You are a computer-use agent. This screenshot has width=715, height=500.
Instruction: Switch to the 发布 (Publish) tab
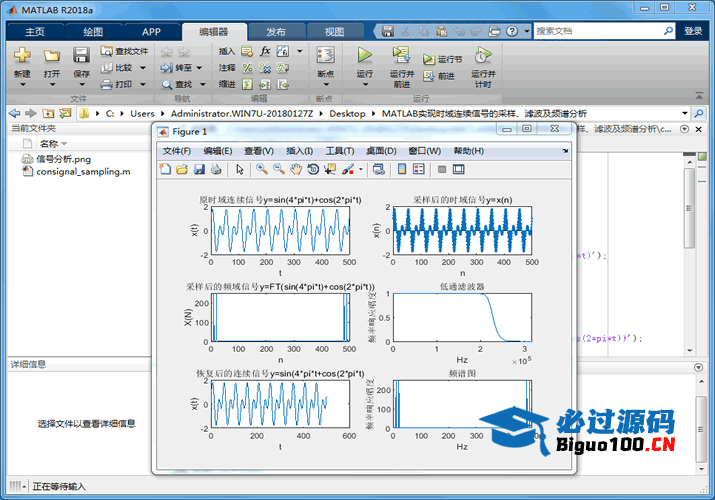pos(276,32)
